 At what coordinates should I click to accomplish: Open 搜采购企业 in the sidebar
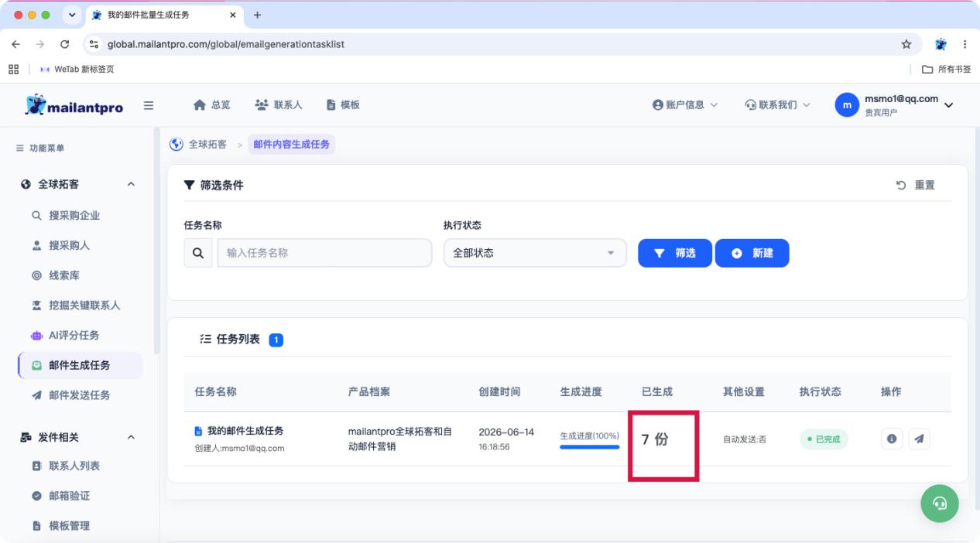(74, 215)
